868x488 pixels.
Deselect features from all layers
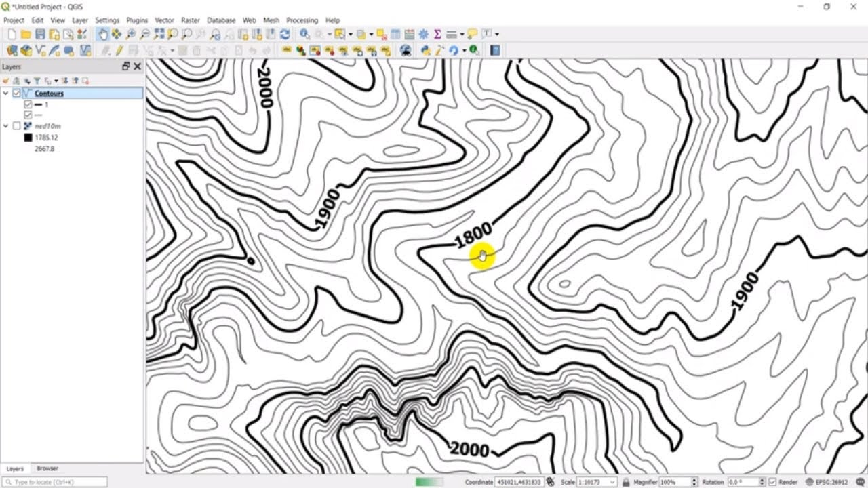[382, 34]
